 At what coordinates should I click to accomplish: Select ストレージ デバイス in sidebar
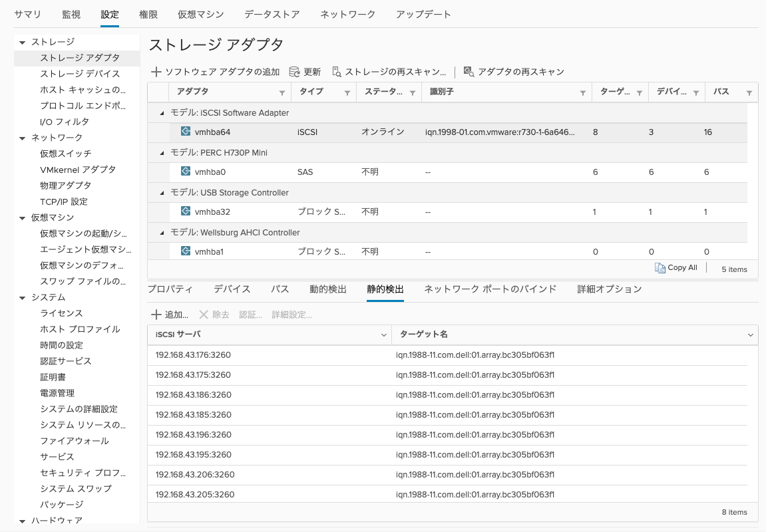tap(80, 74)
